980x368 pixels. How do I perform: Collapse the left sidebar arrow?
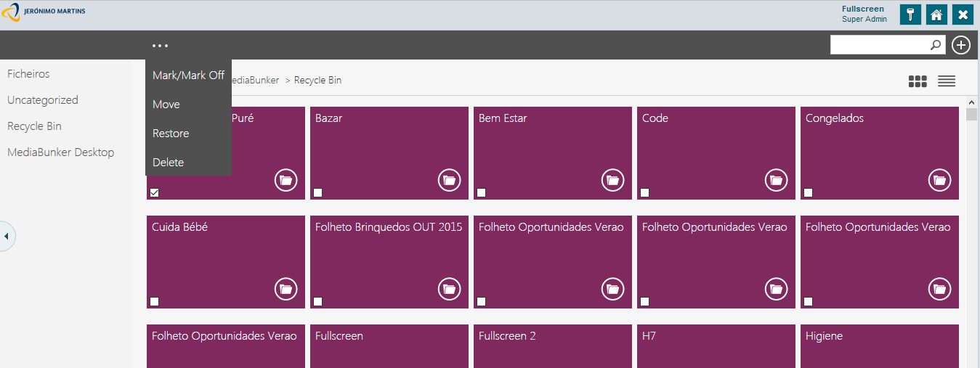[6, 236]
